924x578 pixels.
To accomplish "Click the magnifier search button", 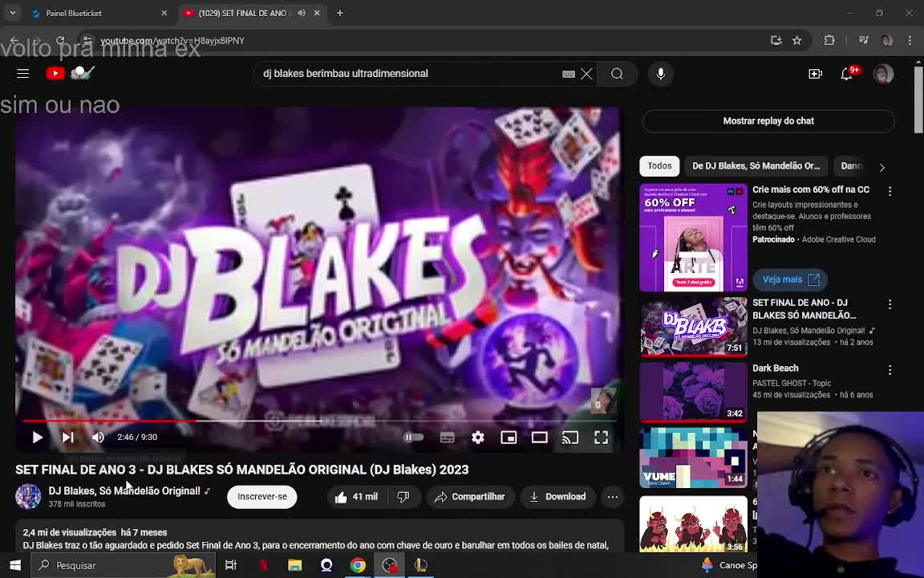I will coord(617,74).
